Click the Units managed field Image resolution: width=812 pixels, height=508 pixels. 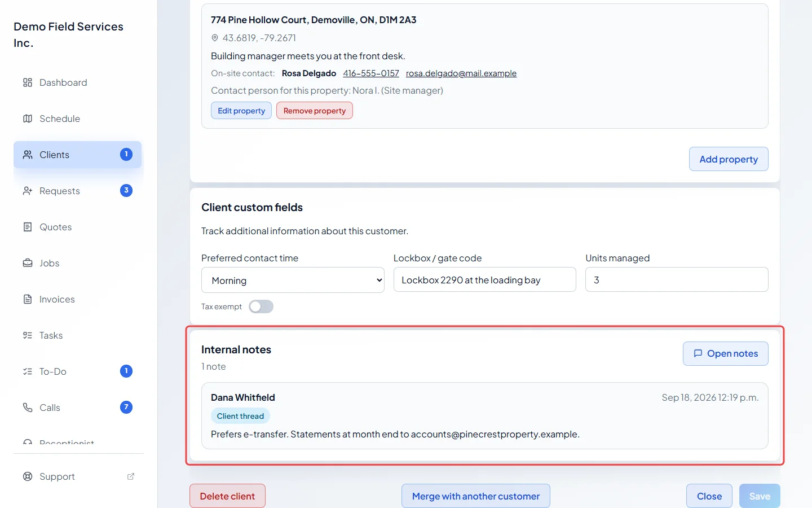point(677,279)
